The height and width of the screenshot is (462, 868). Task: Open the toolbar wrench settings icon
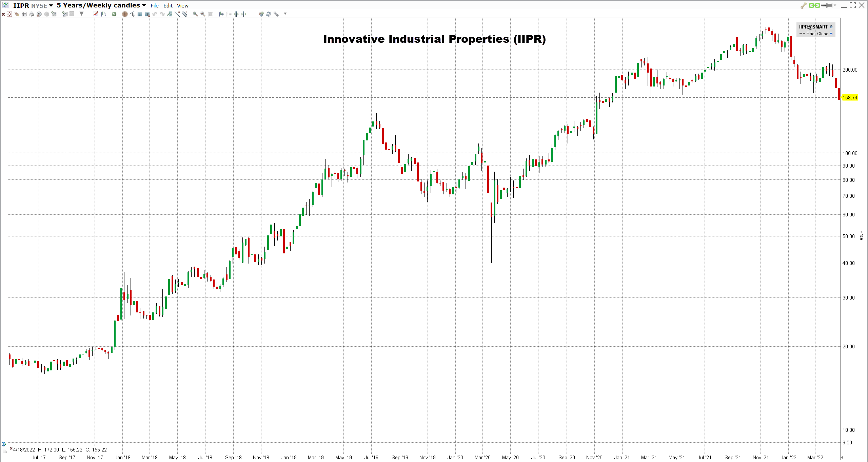[x=276, y=14]
